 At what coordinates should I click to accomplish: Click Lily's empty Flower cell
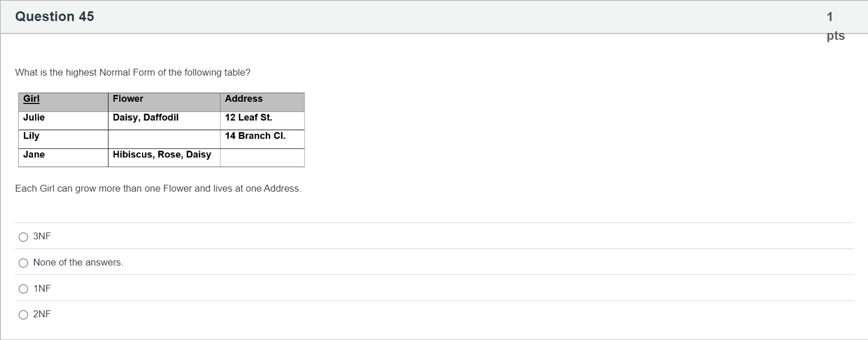point(164,139)
